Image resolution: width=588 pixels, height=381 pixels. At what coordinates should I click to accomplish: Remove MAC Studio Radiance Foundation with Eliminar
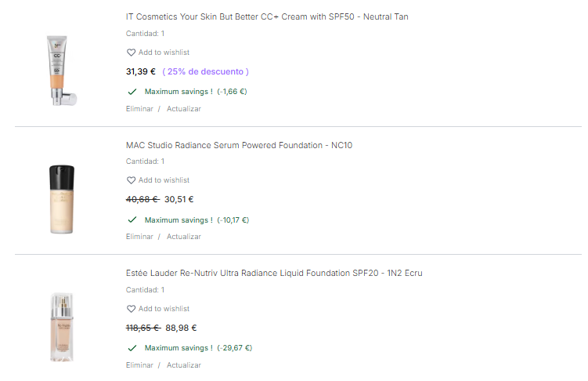[139, 237]
